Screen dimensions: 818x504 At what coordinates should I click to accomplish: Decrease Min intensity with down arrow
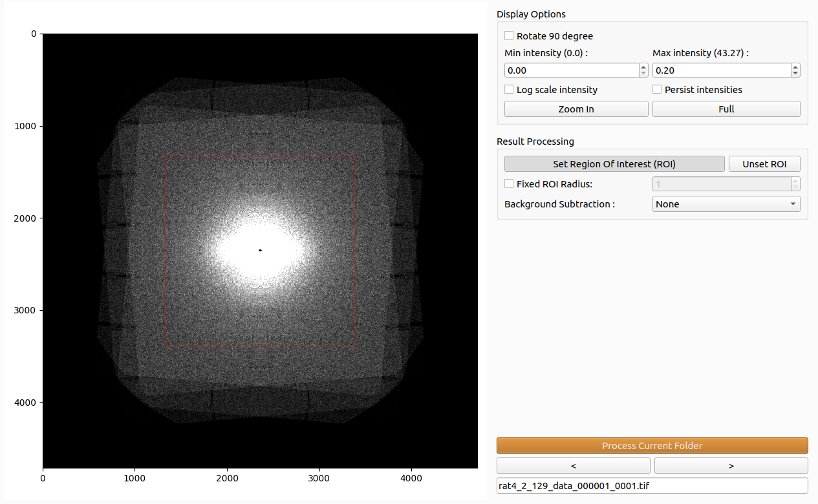click(x=643, y=74)
